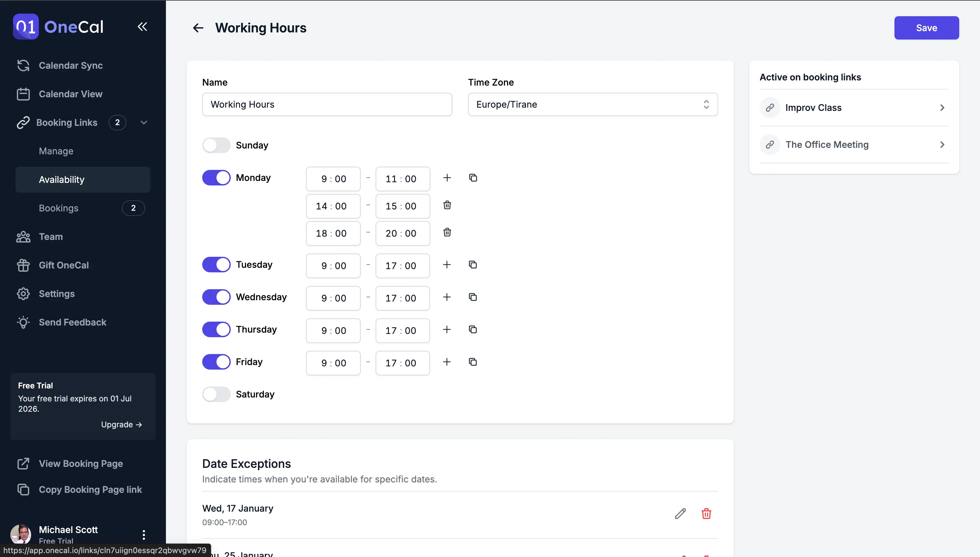Save the working hours changes
Viewport: 980px width, 557px height.
point(927,28)
